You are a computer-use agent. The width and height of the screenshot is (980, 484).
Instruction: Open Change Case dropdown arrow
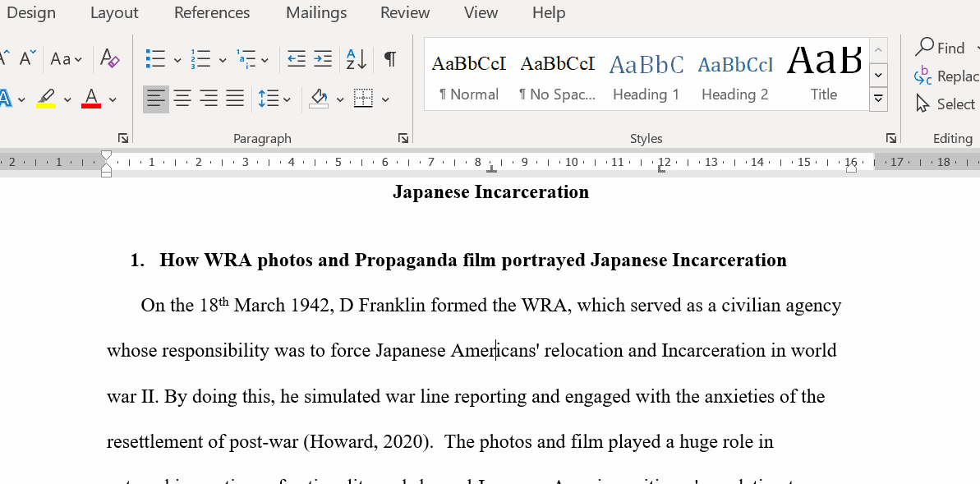click(78, 60)
